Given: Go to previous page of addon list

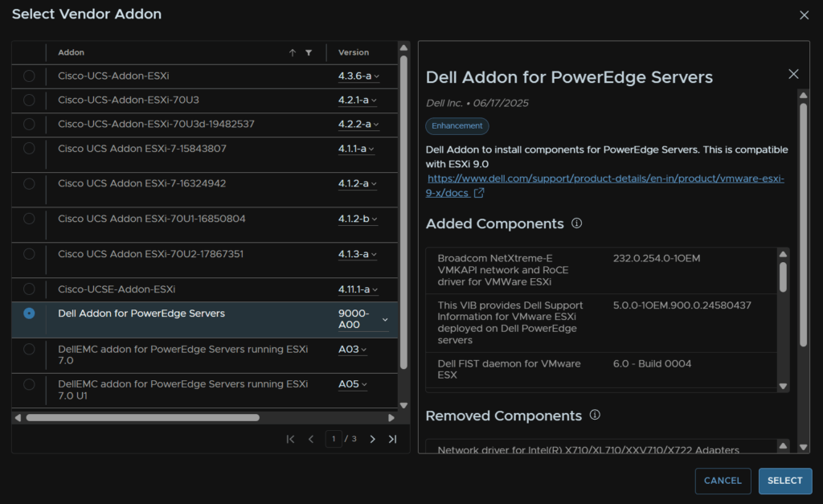Looking at the screenshot, I should (x=311, y=439).
